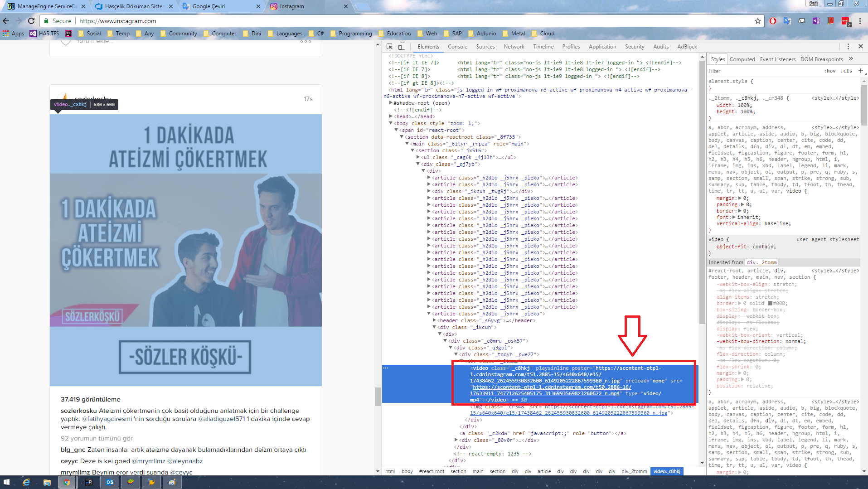
Task: Open the Google Translate extension icon
Action: (787, 21)
